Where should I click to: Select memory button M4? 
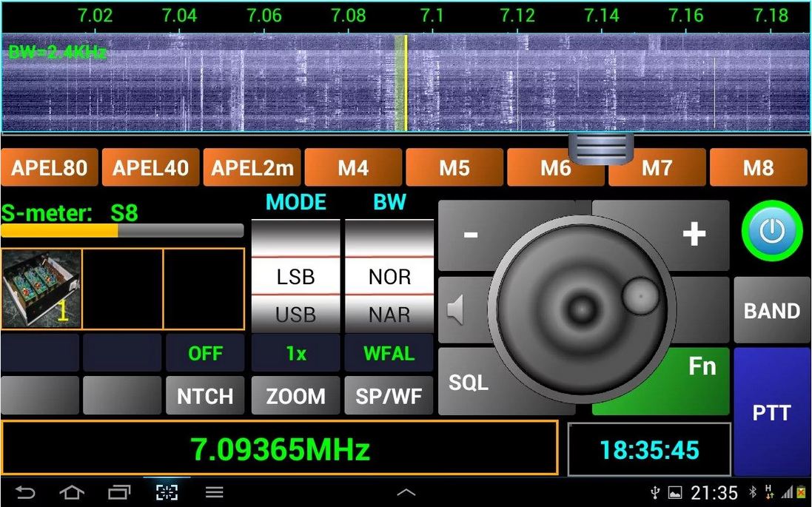point(353,167)
